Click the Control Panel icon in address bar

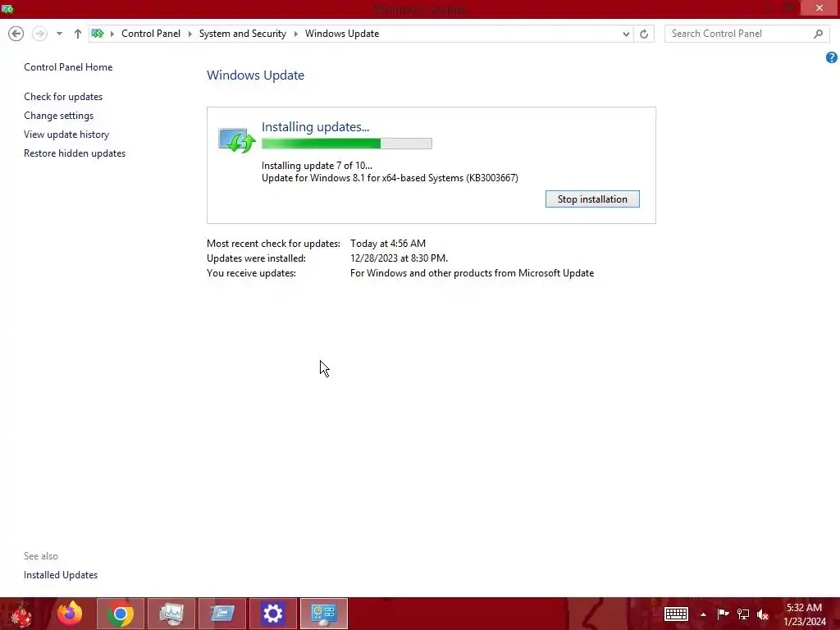click(x=98, y=34)
